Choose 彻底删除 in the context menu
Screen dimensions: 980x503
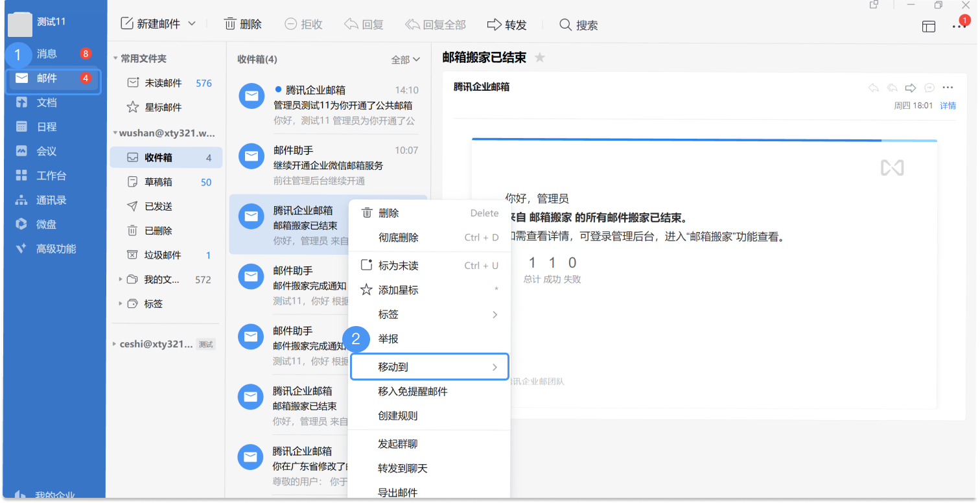pos(429,238)
